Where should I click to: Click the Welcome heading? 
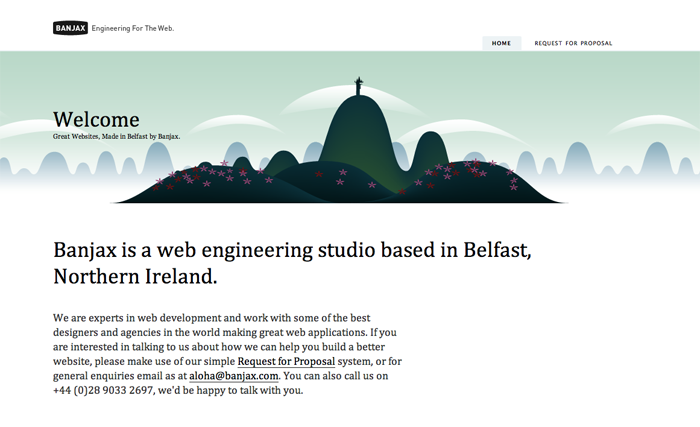(x=96, y=120)
